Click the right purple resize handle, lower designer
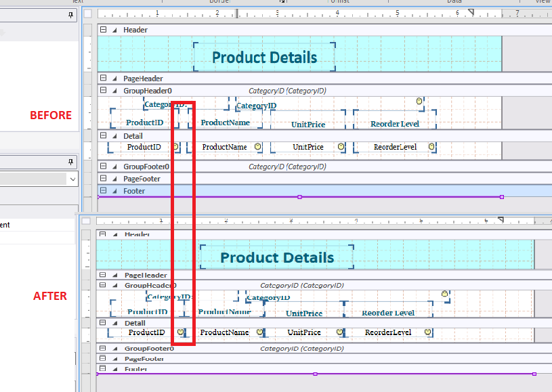 click(534, 374)
